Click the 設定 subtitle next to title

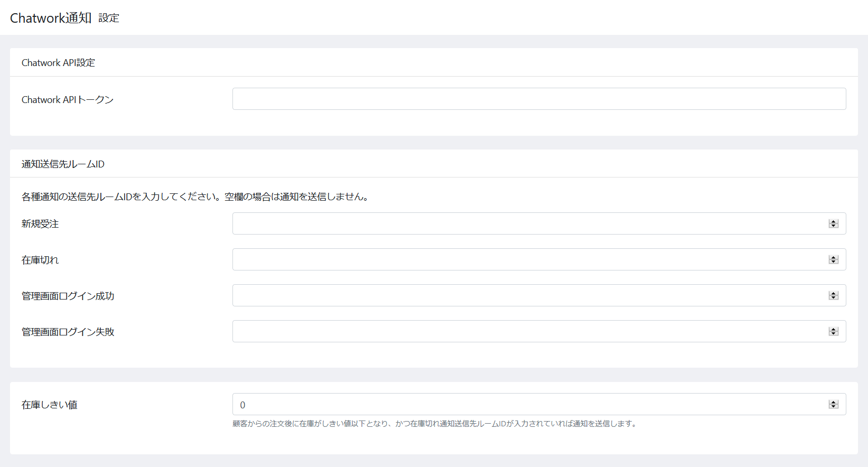[109, 18]
